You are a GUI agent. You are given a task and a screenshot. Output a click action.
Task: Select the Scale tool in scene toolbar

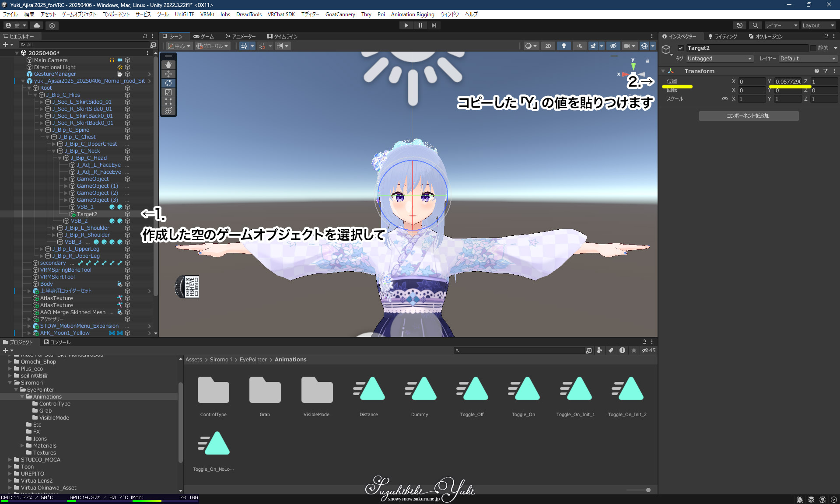click(168, 92)
